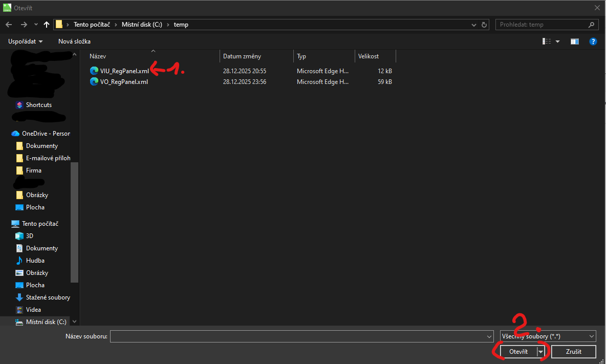The image size is (606, 364).
Task: Expand the Otevřít button split arrow
Action: coord(540,352)
